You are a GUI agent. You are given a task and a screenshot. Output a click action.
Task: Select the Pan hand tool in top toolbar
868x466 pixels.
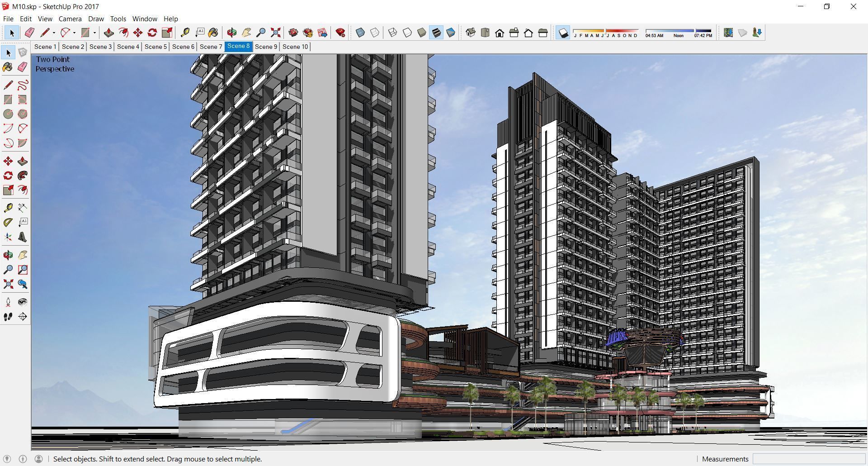246,33
